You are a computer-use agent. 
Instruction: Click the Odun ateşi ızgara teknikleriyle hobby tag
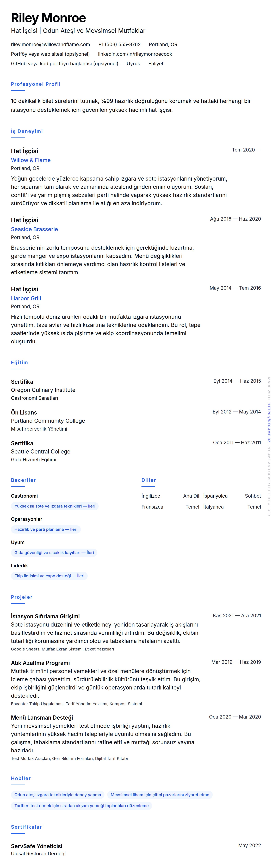click(58, 794)
